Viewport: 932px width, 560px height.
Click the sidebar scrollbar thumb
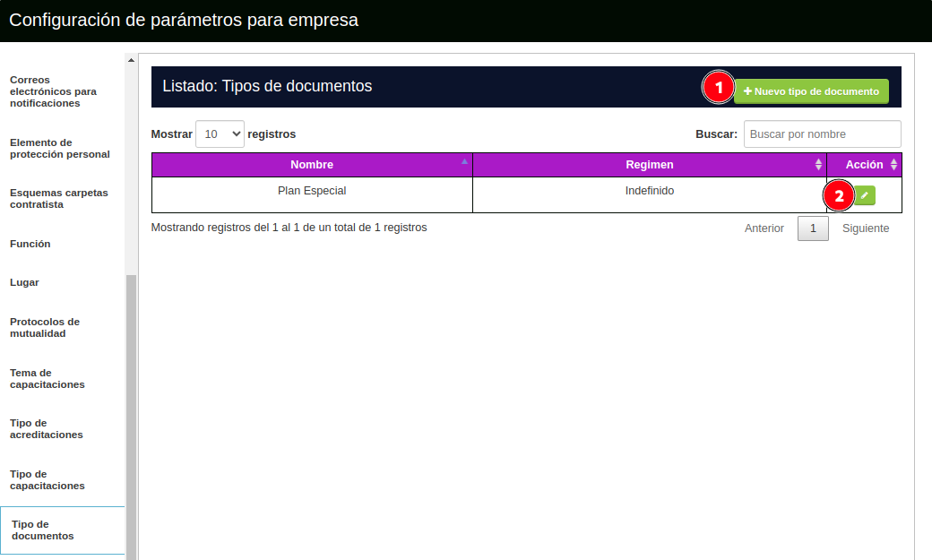pos(132,418)
